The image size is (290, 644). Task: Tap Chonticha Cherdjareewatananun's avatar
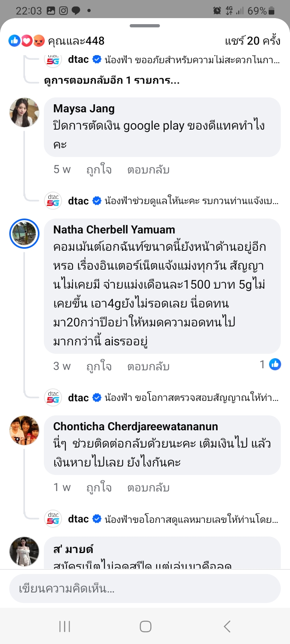24,430
